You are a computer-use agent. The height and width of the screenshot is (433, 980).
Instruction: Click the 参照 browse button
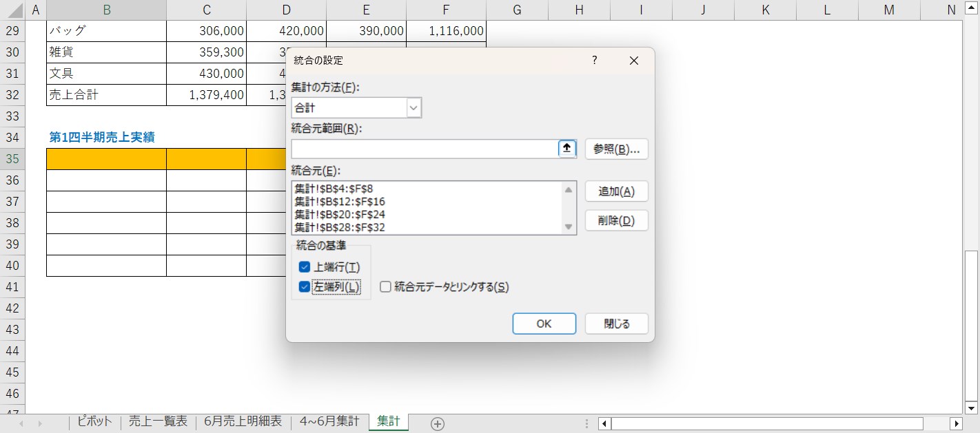616,149
